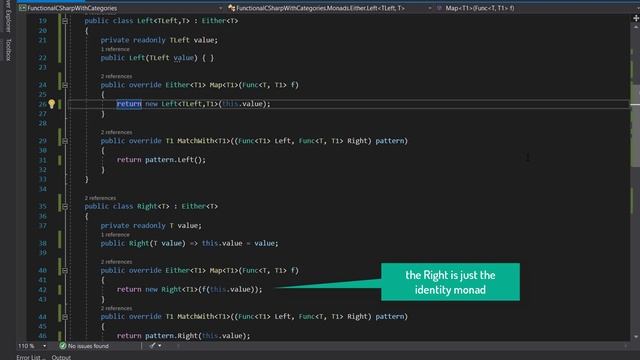Open the Error List tab

(31, 357)
